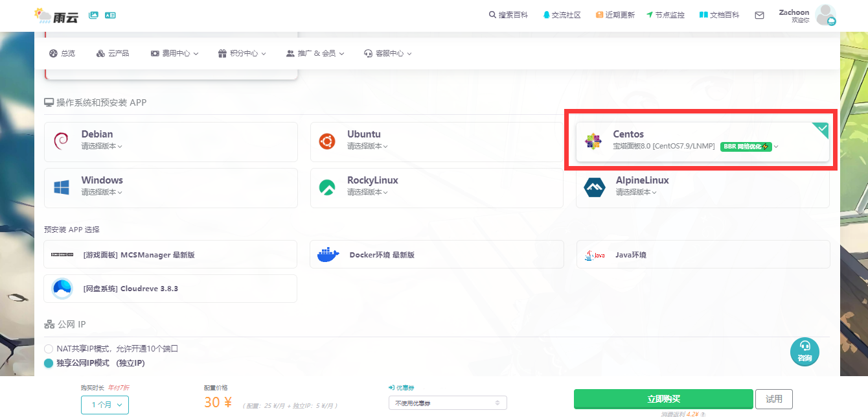The image size is (868, 417).
Task: Click the picture icon beside the 雨云 logo
Action: point(93,15)
